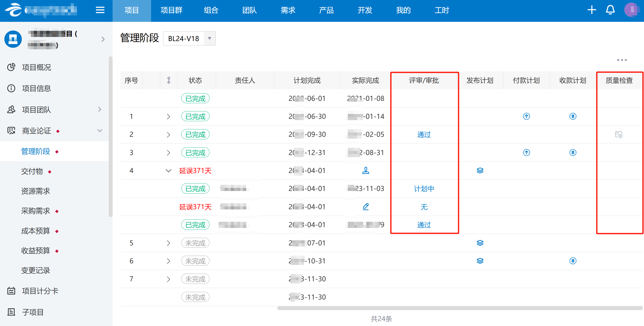Click release plan layers icon in row 4
The width and height of the screenshot is (644, 326).
tap(480, 170)
